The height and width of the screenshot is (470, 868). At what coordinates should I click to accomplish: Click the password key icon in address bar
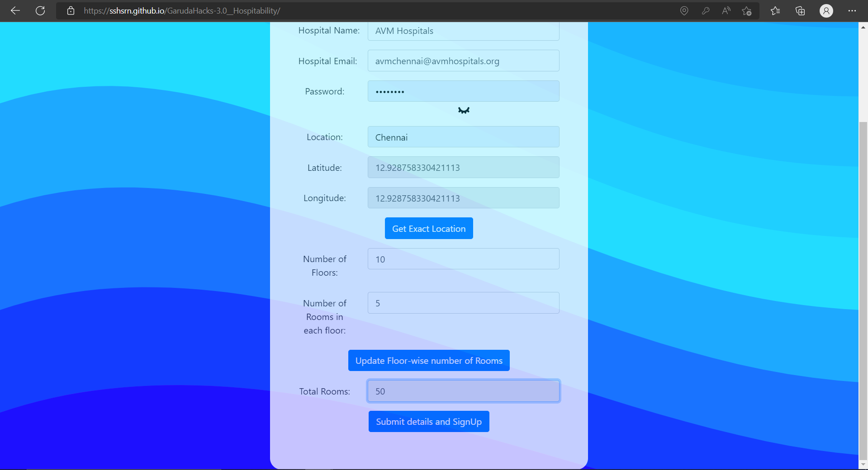pos(705,10)
